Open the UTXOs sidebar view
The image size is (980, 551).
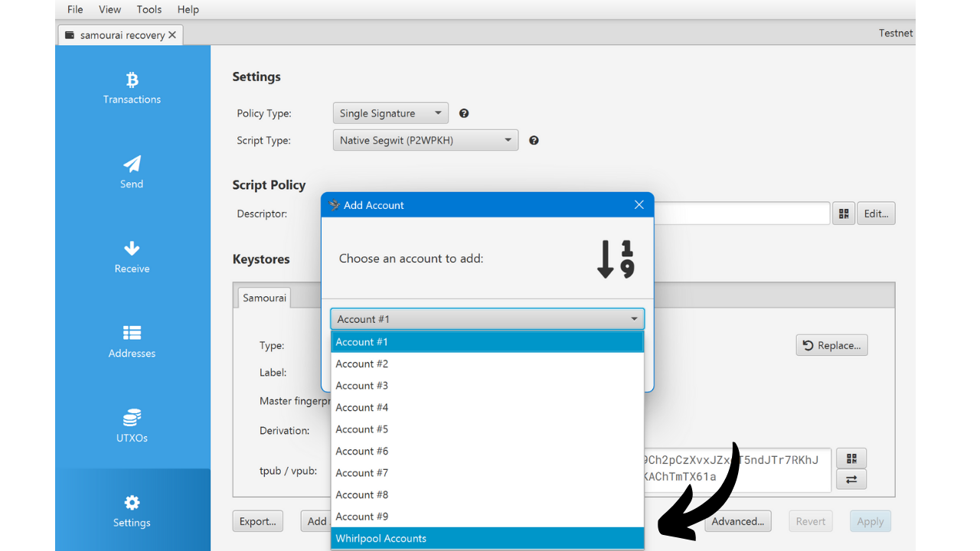pyautogui.click(x=132, y=427)
